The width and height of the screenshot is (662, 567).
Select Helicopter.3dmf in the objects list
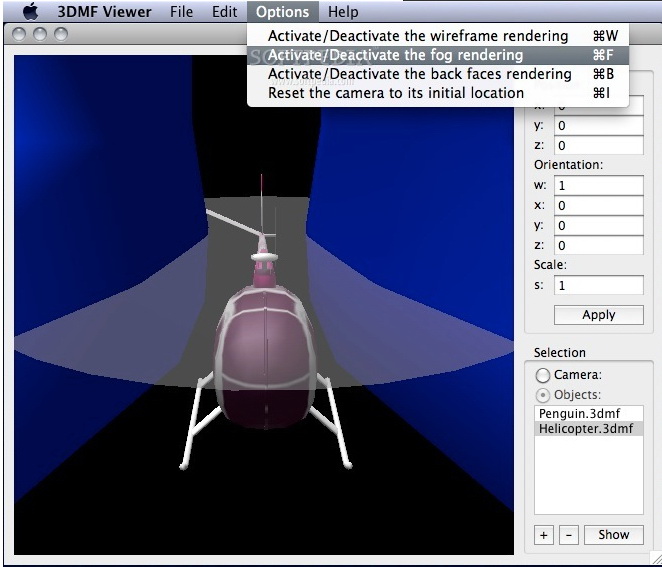[589, 429]
